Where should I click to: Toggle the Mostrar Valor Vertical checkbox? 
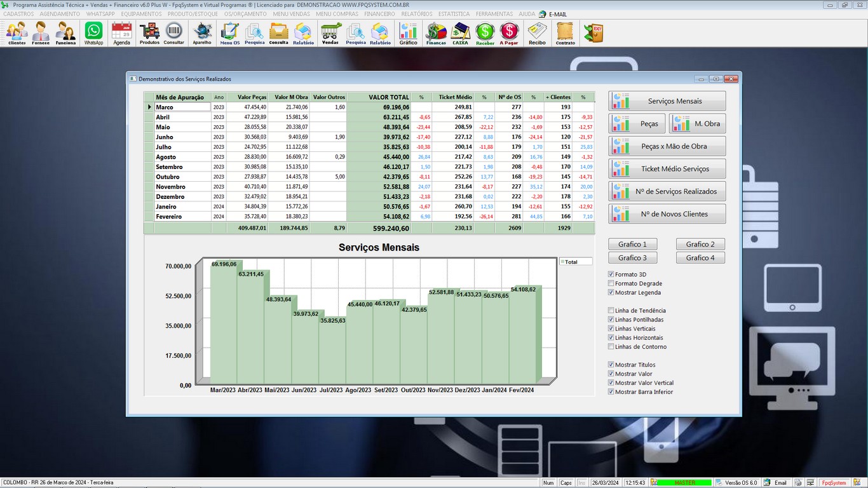[611, 383]
